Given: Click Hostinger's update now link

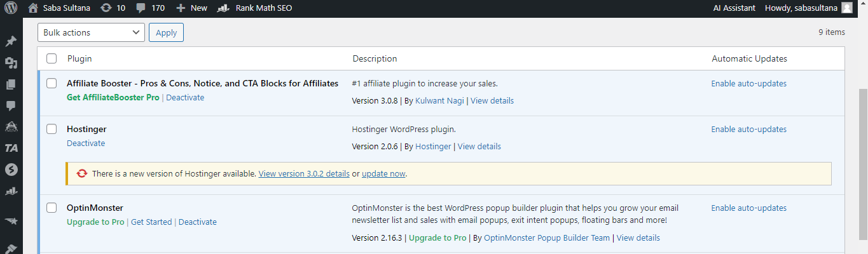Looking at the screenshot, I should 383,173.
